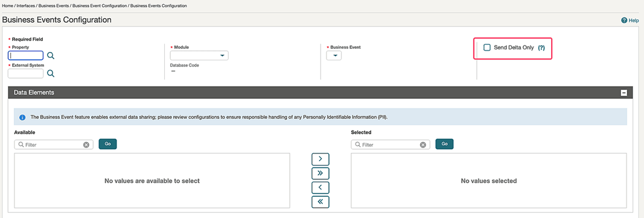Open the Business Event dropdown
The height and width of the screenshot is (218, 644).
(x=334, y=56)
